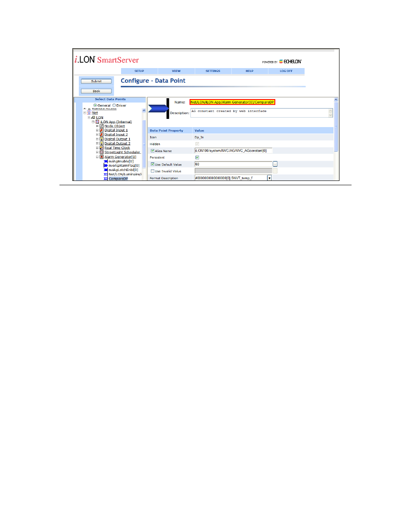
Task: Toggle the Use Default Value checkbox
Action: 153,164
